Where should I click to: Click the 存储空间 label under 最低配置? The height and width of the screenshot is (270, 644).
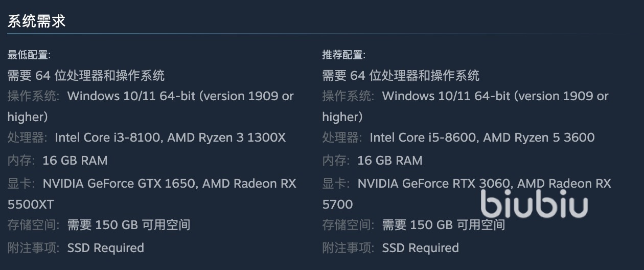(x=33, y=225)
